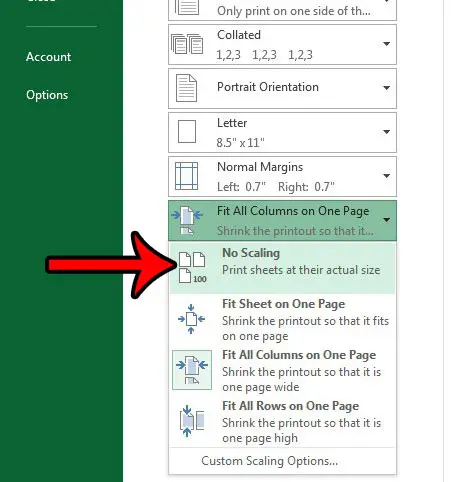
Task: Expand the Portrait Orientation arrow
Action: (386, 88)
